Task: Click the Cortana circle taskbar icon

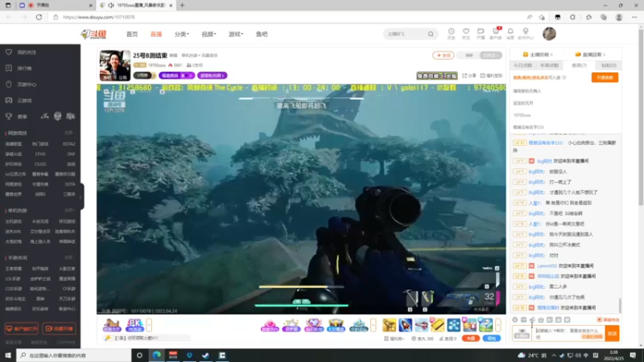Action: pos(139,355)
